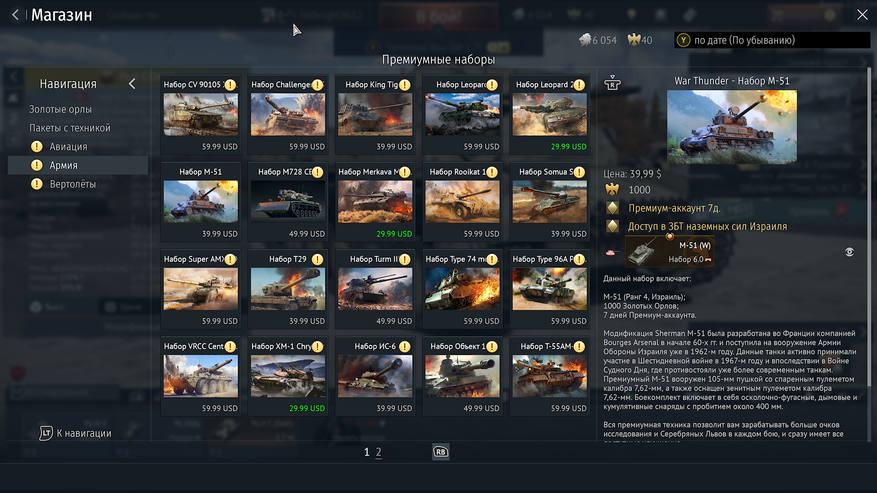
Task: Close the Магазин window
Action: [x=862, y=15]
